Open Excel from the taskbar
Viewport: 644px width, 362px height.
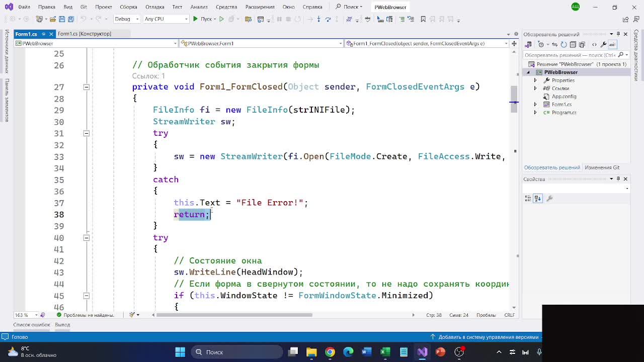pyautogui.click(x=385, y=352)
